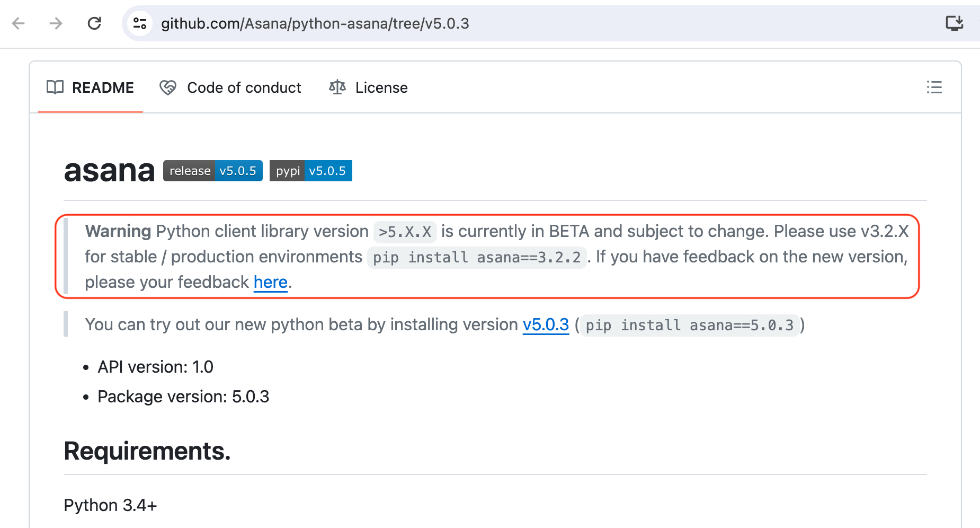Click the browser back arrow
This screenshot has width=980, height=528.
click(19, 23)
